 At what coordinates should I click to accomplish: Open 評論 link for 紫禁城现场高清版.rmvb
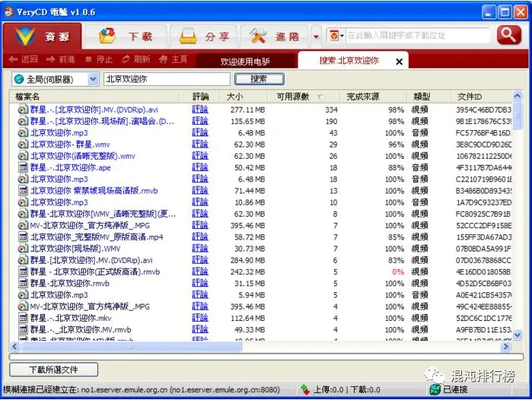coord(200,191)
